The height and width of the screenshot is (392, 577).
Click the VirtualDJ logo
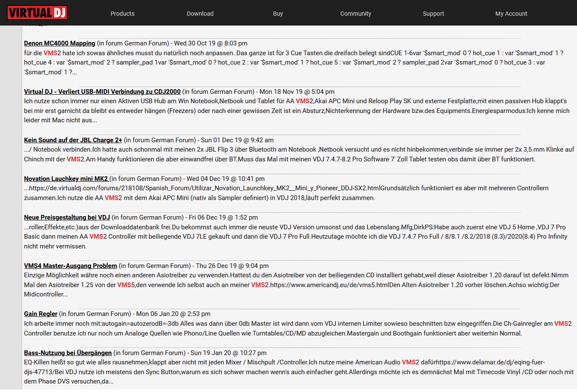(37, 13)
